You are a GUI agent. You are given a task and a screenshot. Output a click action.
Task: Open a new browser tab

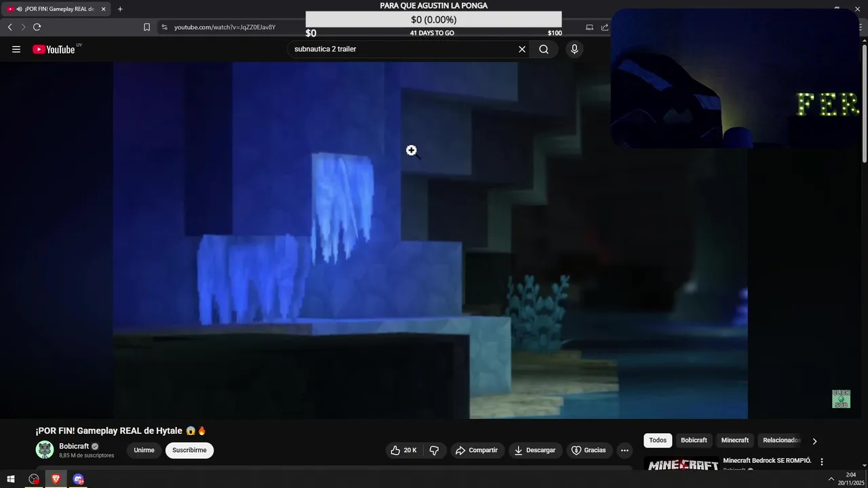[120, 9]
